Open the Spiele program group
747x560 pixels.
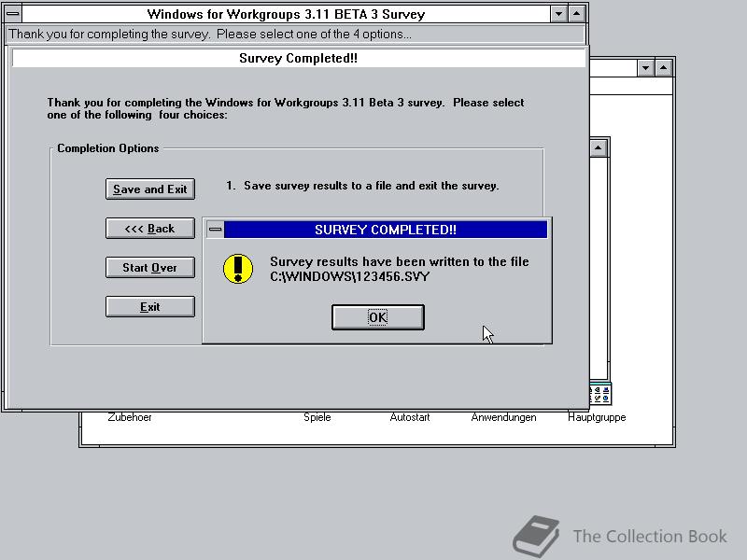click(317, 417)
